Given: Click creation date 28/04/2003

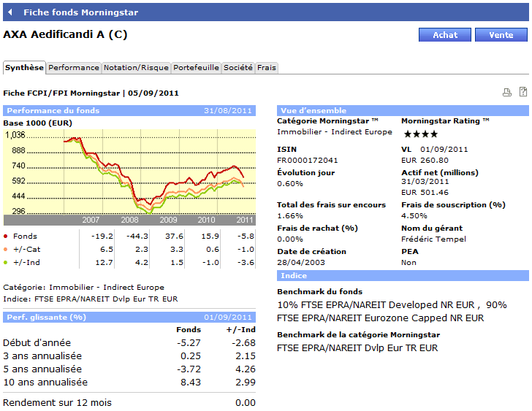Looking at the screenshot, I should 301,263.
